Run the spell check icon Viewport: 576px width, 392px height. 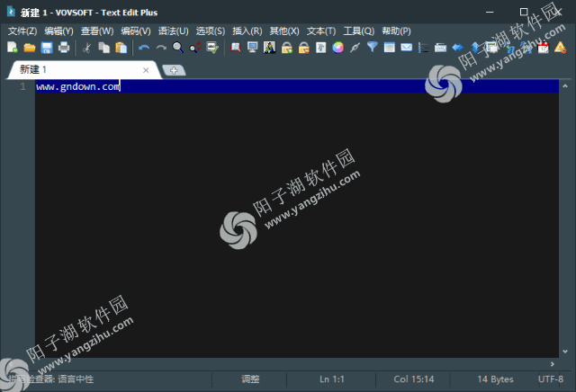click(212, 48)
